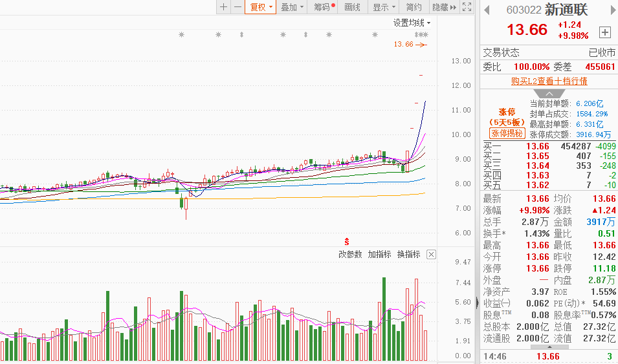Click the 涨停揭秘 button
Viewport: 618px width, 364px height.
507,134
